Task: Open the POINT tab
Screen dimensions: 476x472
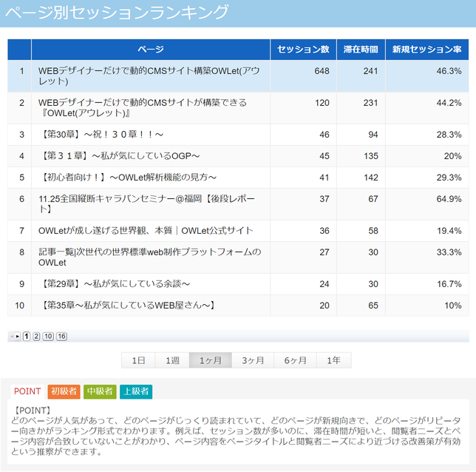Action: pyautogui.click(x=27, y=391)
